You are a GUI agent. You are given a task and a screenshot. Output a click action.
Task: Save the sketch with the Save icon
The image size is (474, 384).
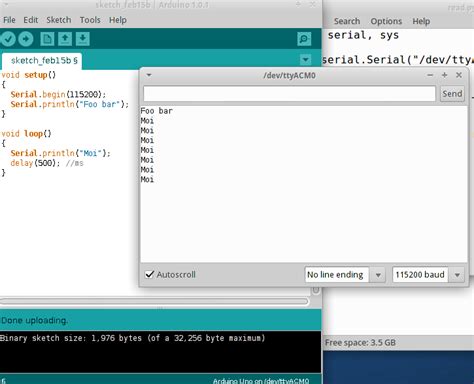coord(83,39)
